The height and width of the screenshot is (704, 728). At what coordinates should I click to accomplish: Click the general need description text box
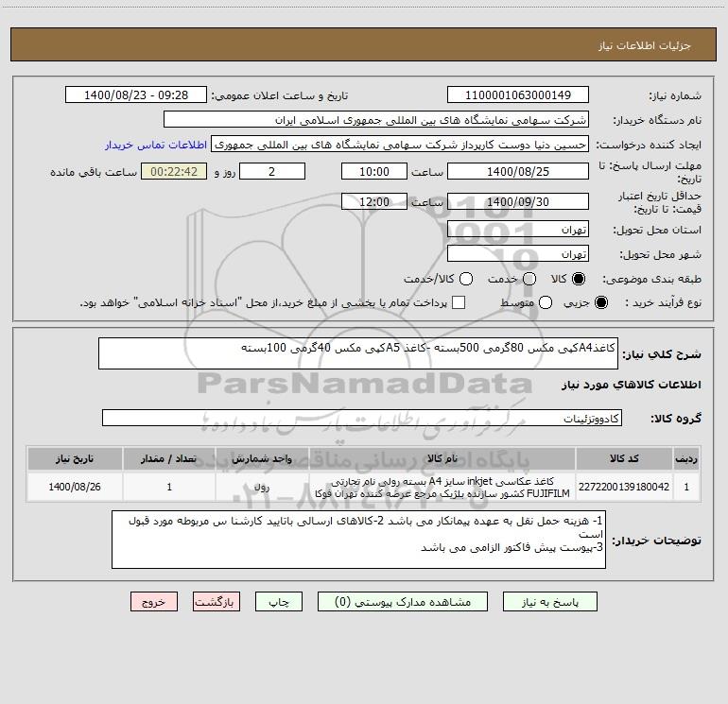(358, 353)
